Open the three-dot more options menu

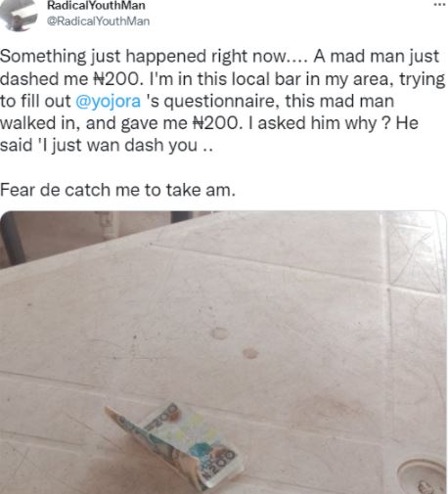click(439, 5)
